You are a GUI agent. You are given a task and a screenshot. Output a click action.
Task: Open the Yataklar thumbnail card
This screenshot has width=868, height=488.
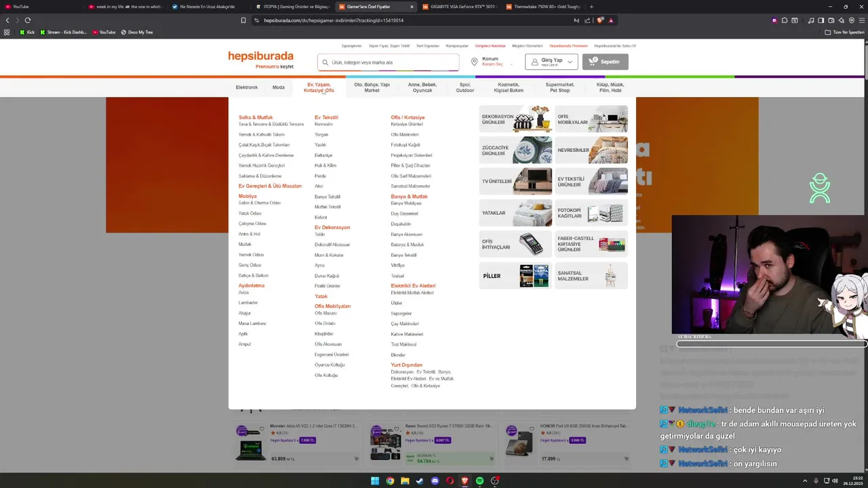[515, 213]
